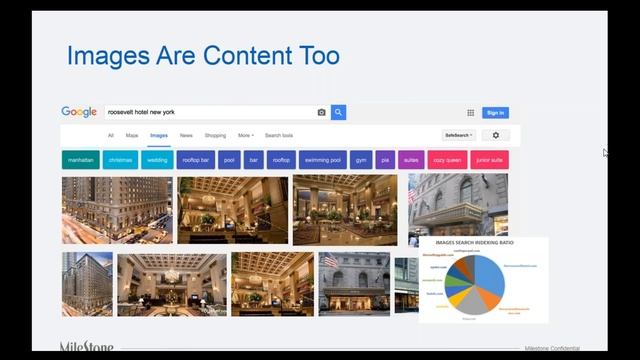Select the Images tab
Image resolution: width=640 pixels, height=360 pixels.
pos(159,136)
